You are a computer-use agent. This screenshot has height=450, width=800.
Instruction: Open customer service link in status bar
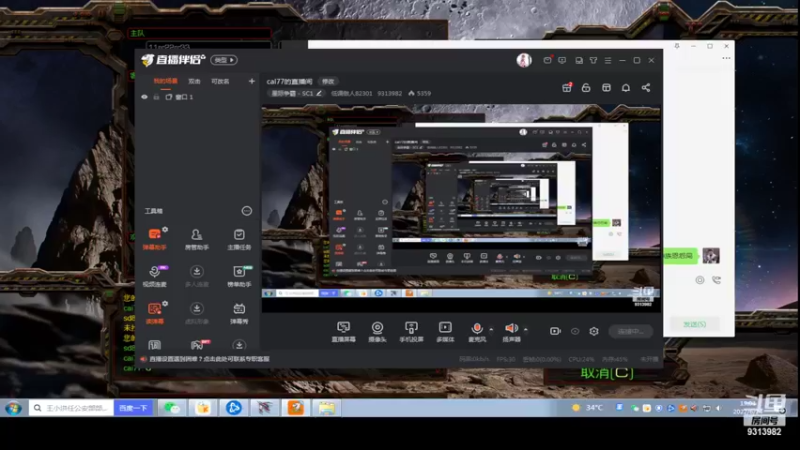(209, 359)
